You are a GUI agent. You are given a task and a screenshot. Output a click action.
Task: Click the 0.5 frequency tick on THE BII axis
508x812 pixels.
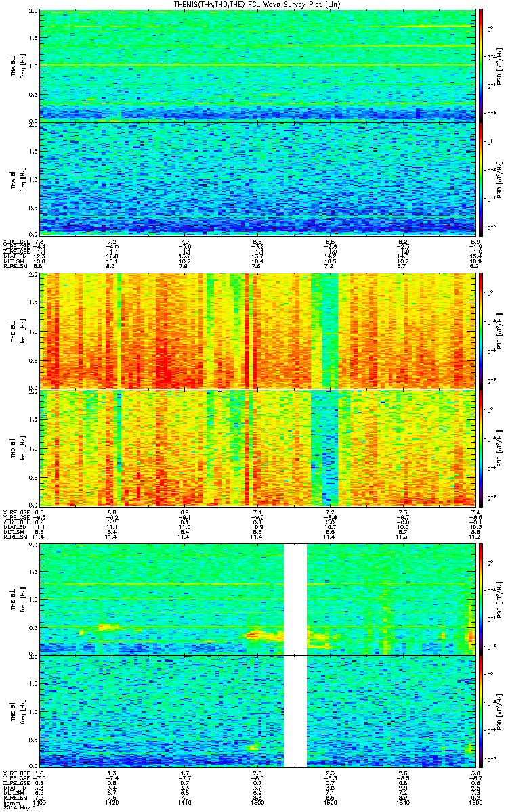coord(33,738)
